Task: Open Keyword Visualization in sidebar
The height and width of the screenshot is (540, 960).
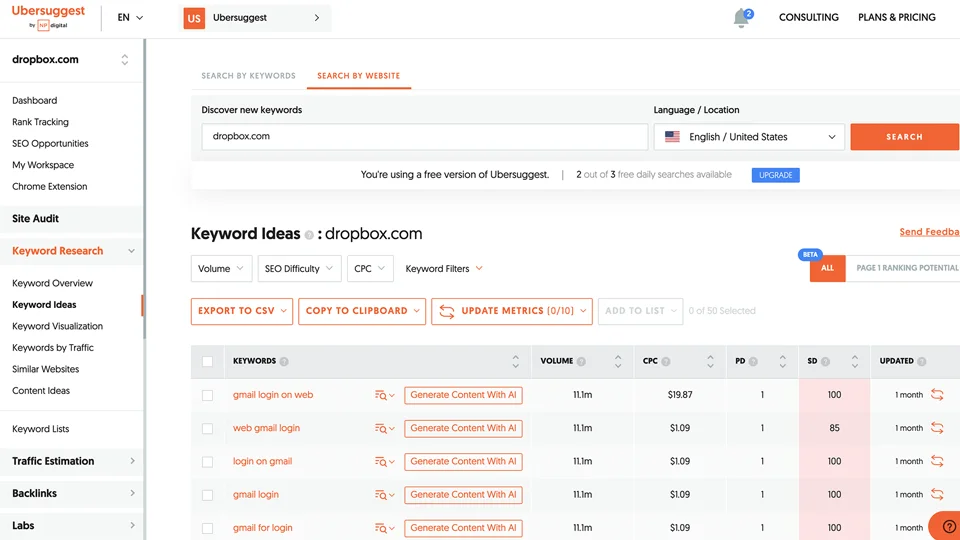Action: click(58, 326)
